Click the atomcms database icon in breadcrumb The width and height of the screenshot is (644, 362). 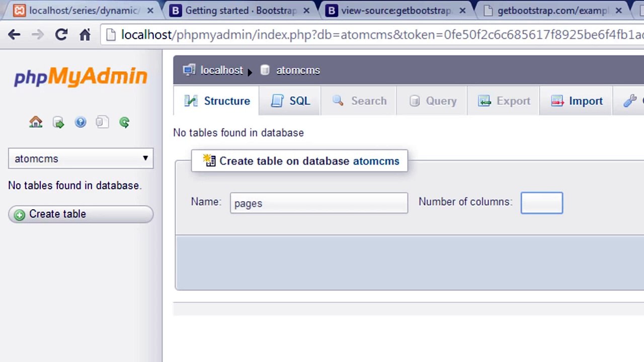click(x=265, y=70)
